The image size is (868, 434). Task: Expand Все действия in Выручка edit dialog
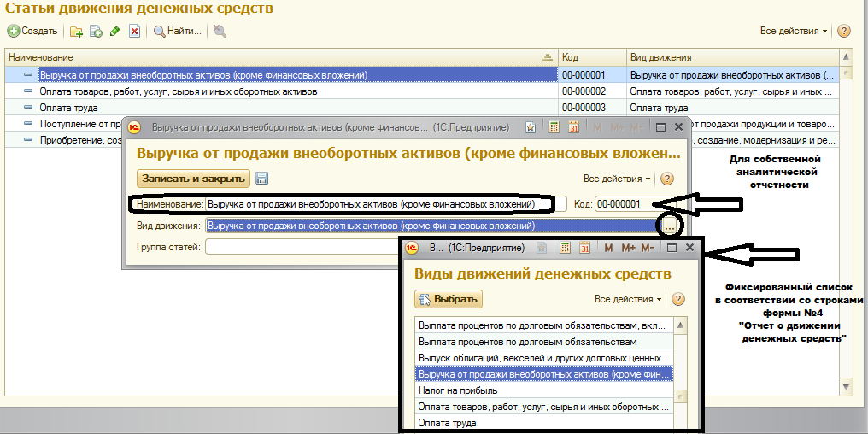point(617,179)
